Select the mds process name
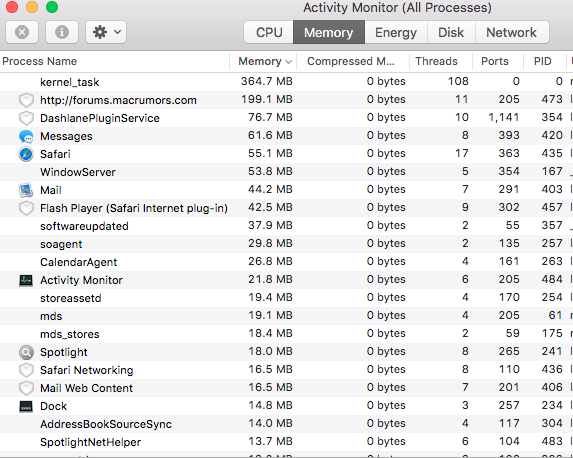This screenshot has width=573, height=458. point(51,316)
